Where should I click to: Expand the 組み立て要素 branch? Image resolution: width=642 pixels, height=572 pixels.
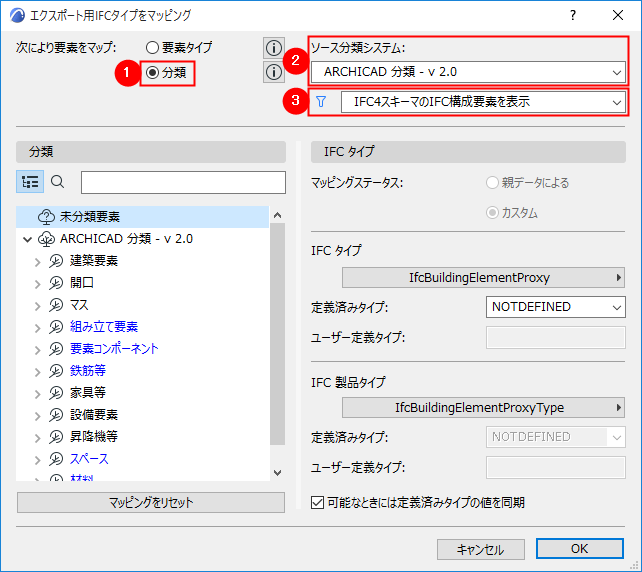tap(38, 328)
